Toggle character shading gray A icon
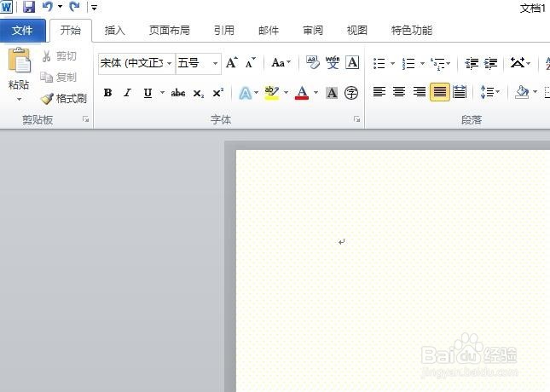 pyautogui.click(x=332, y=93)
